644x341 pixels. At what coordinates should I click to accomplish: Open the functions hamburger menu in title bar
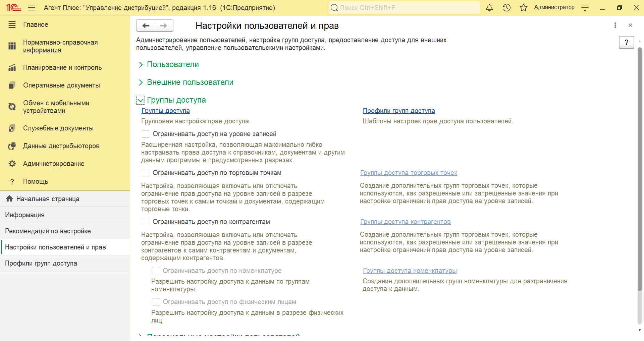tap(32, 7)
